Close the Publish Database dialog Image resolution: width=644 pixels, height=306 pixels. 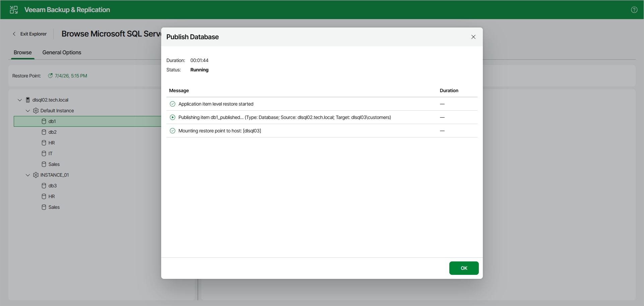coord(473,37)
